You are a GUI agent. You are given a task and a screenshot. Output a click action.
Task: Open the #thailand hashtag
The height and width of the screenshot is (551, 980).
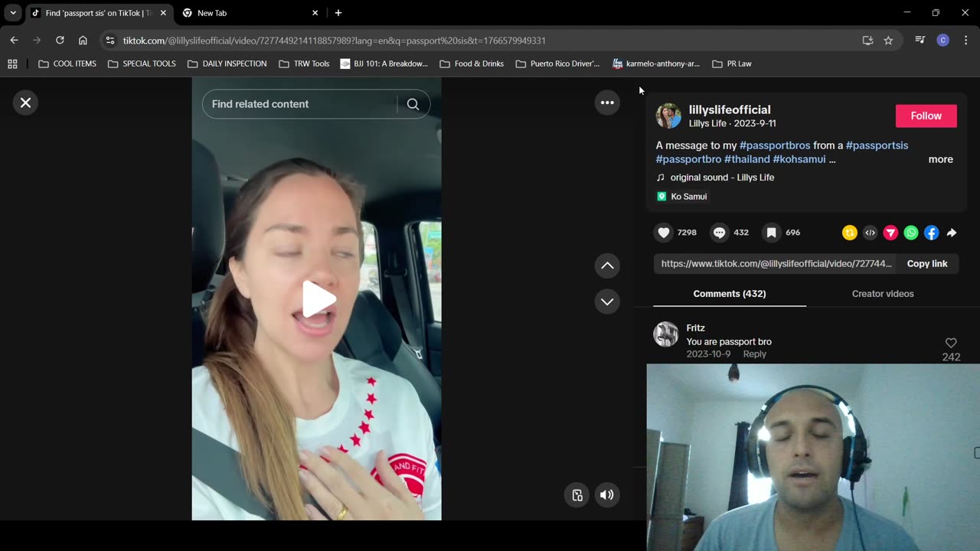click(746, 159)
